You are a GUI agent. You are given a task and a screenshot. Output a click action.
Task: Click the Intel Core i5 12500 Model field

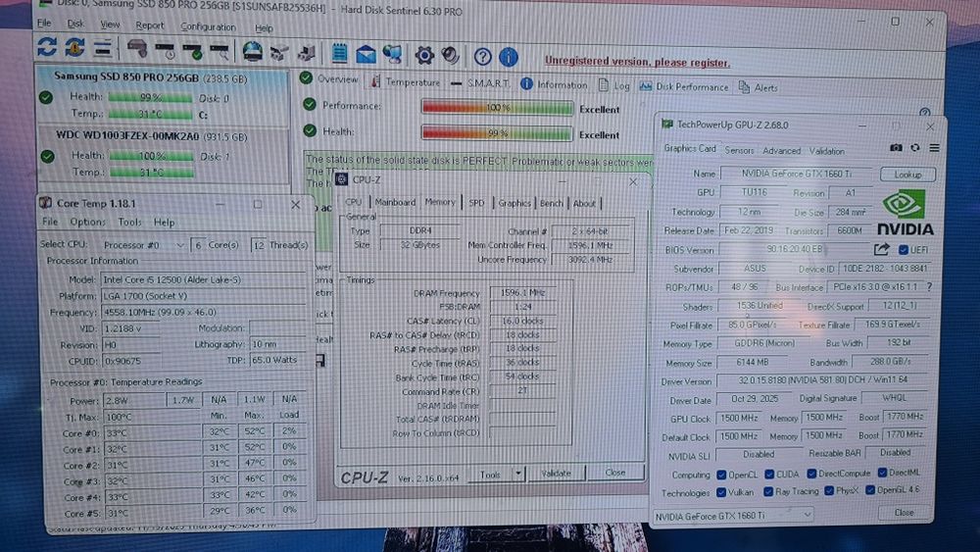click(x=204, y=280)
